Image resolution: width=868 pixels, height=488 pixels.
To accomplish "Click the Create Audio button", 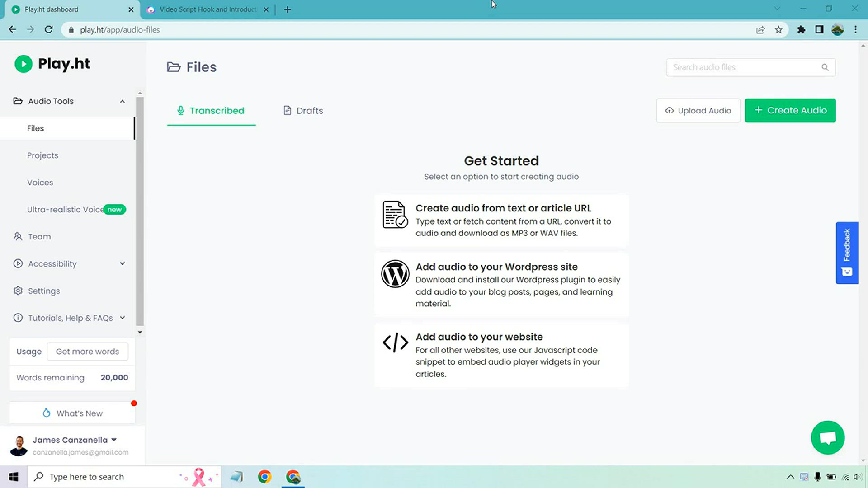I will (790, 110).
